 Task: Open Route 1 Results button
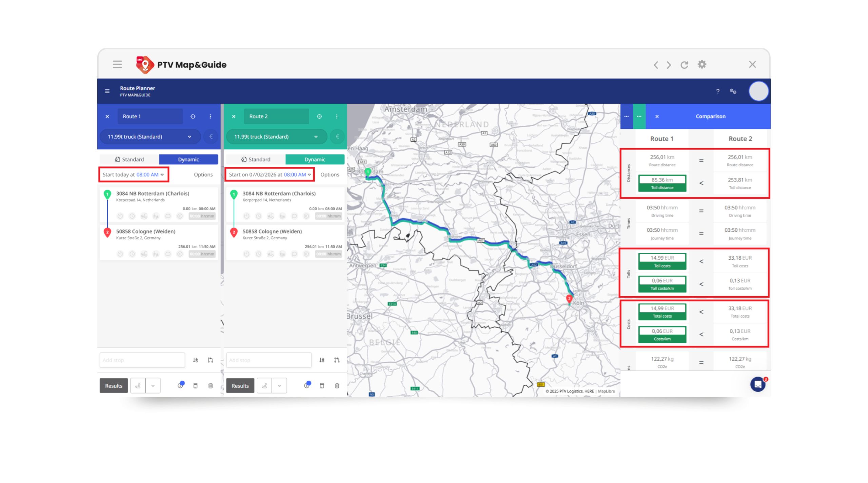(114, 386)
